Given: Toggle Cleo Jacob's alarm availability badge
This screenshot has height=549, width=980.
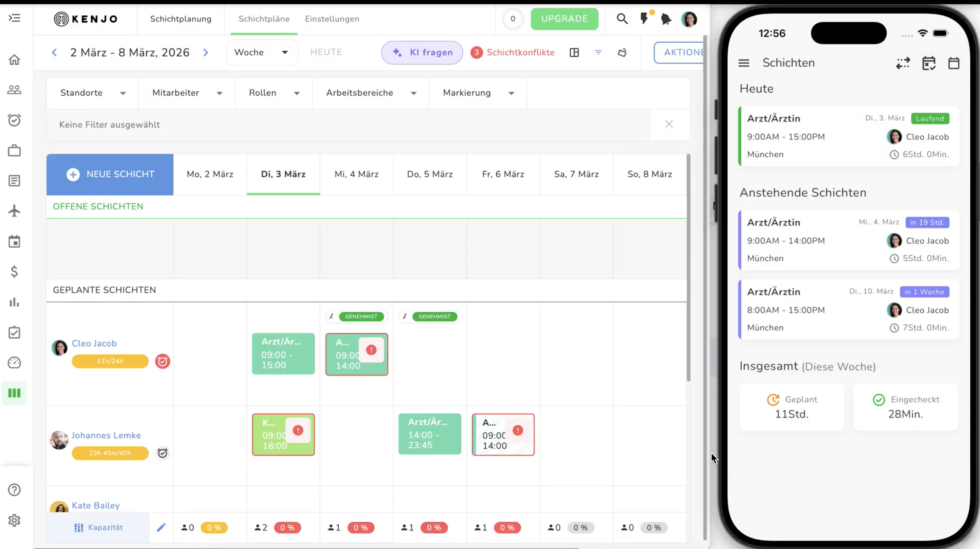Looking at the screenshot, I should 163,361.
